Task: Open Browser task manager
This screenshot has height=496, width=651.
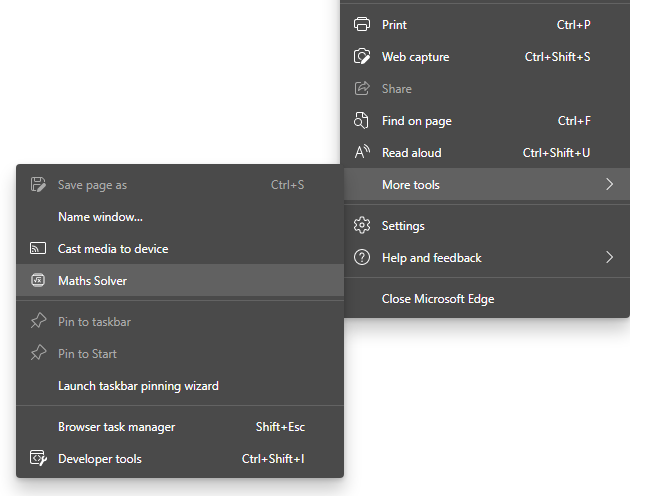Action: pyautogui.click(x=116, y=427)
